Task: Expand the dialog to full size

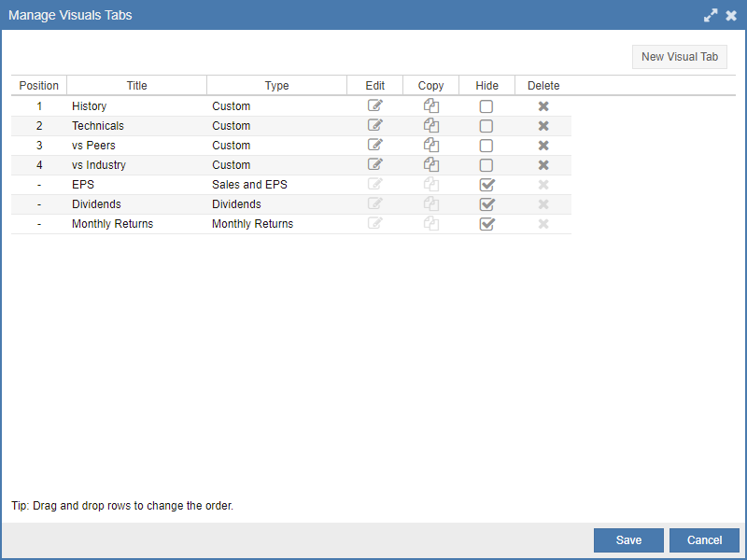Action: [x=711, y=15]
